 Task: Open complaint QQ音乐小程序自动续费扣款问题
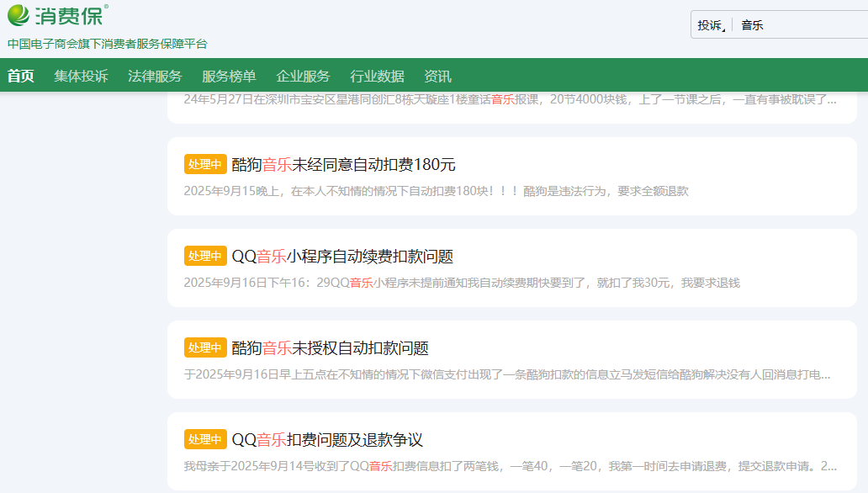pos(342,257)
